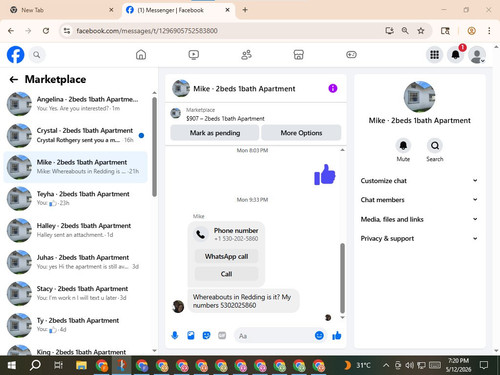Click conversation list scrollbar
The width and height of the screenshot is (500, 375).
pyautogui.click(x=154, y=147)
